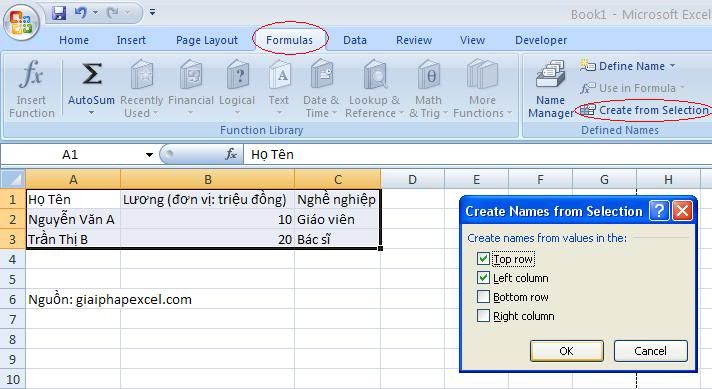Screen dimensions: 712x389
Task: Click the fx button beside formula bar
Action: tap(231, 155)
